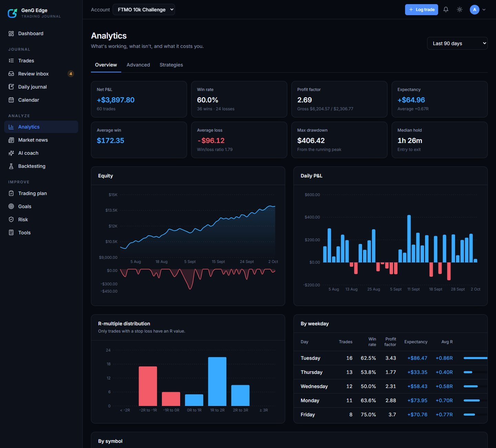
Task: Click the Trades list icon
Action: pyautogui.click(x=11, y=61)
